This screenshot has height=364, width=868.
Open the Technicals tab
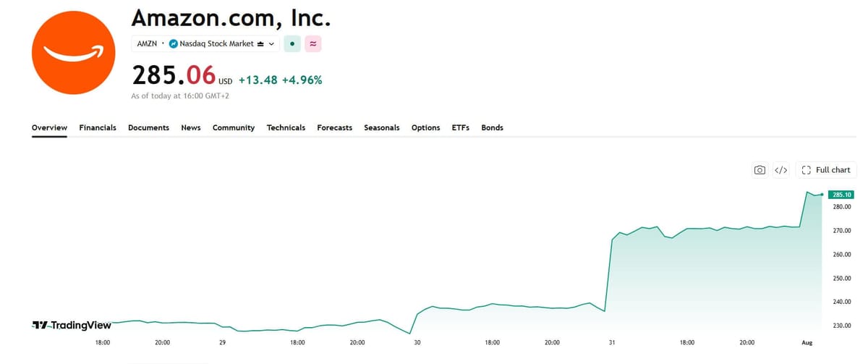[286, 127]
